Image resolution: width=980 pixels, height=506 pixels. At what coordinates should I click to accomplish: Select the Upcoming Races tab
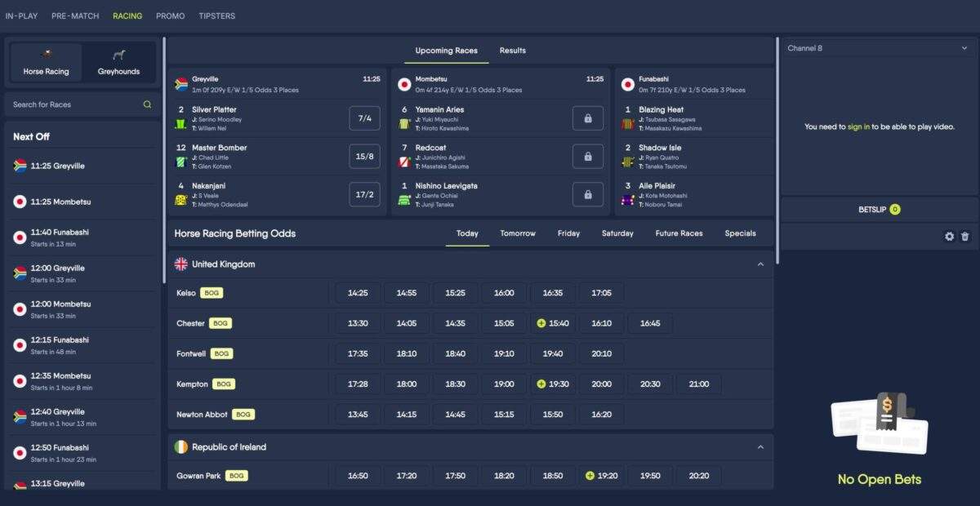tap(446, 51)
